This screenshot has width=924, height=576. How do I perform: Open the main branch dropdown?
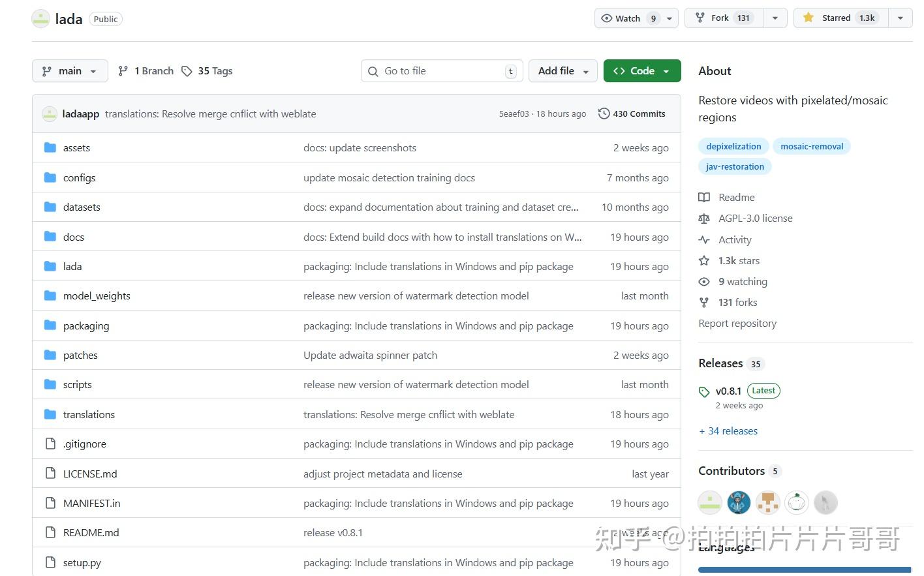pos(70,71)
